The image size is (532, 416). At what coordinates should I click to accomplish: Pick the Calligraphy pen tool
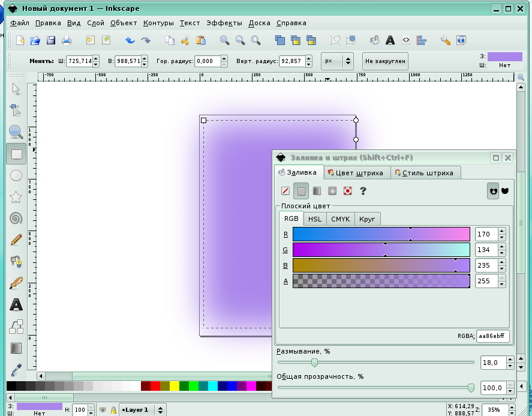tap(16, 283)
